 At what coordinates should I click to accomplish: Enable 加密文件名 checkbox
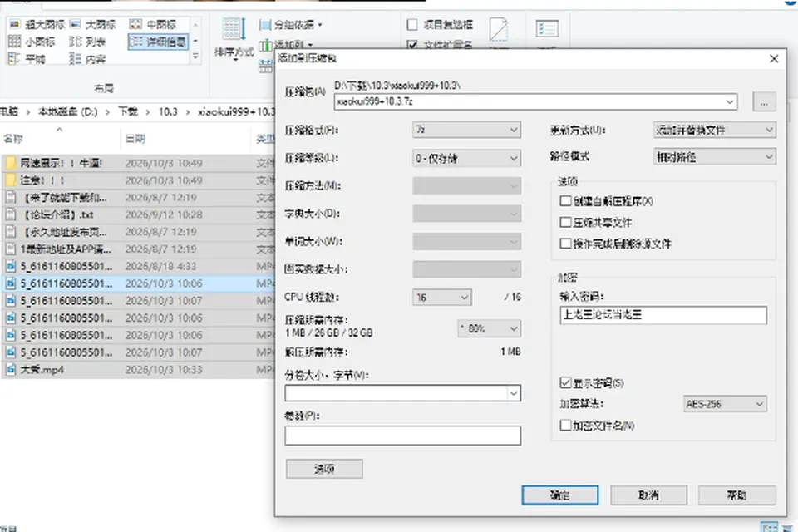pyautogui.click(x=565, y=425)
